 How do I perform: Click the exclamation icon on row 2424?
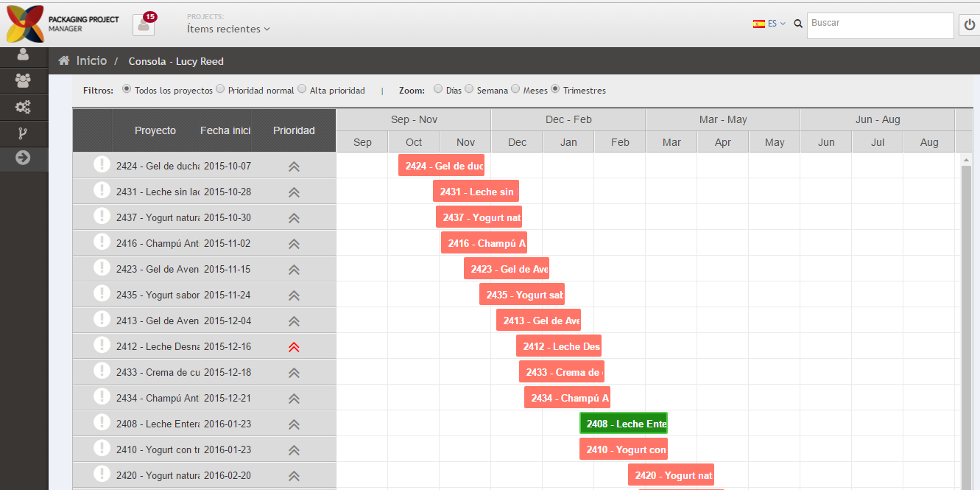(102, 165)
